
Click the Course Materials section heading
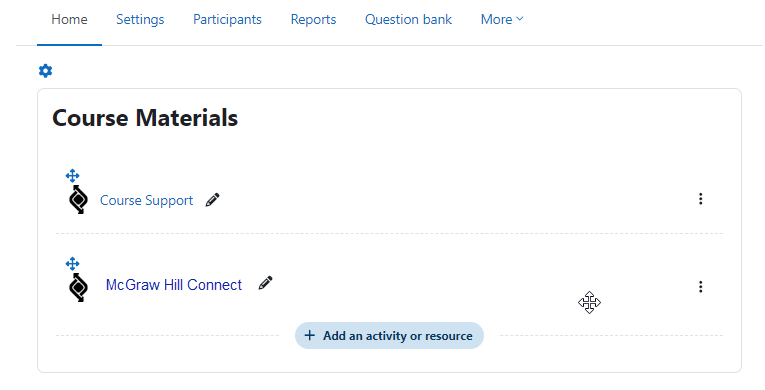[x=145, y=118]
